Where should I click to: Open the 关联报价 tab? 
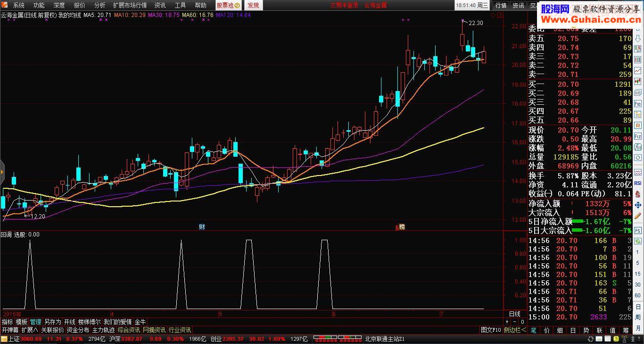point(52,330)
